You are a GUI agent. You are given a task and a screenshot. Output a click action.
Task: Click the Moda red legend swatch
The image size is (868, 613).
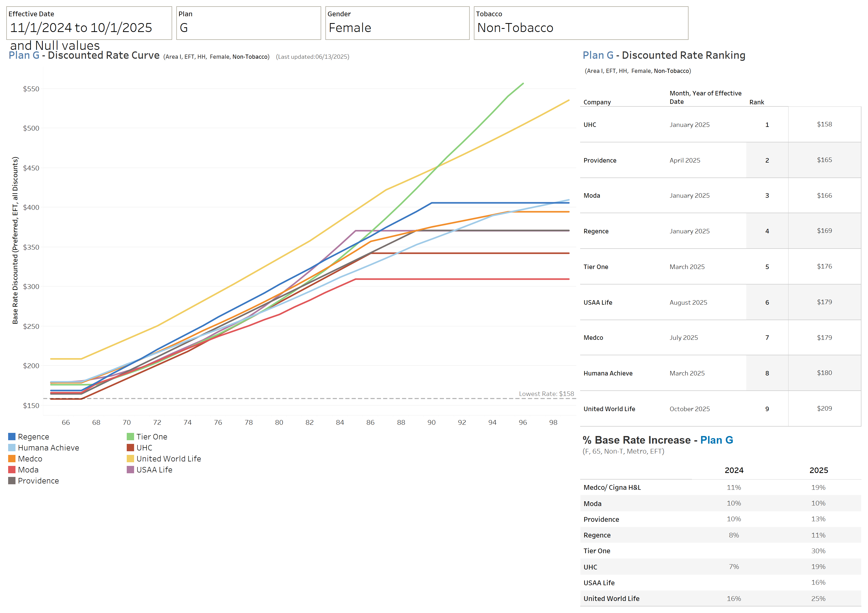(12, 470)
